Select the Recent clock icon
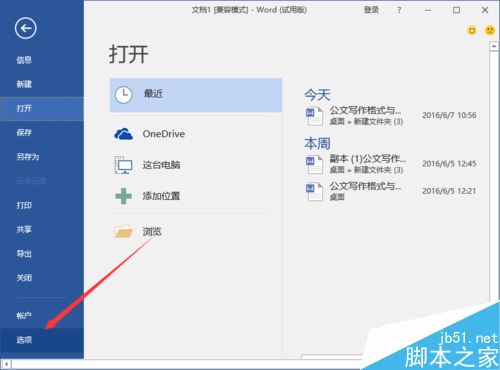Screen dimensions: 500x370 point(124,95)
